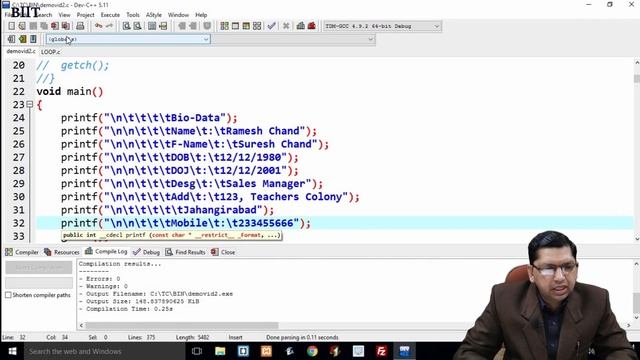Click the Redo toolbar icon
Viewport: 640px width, 360px height.
[109, 26]
